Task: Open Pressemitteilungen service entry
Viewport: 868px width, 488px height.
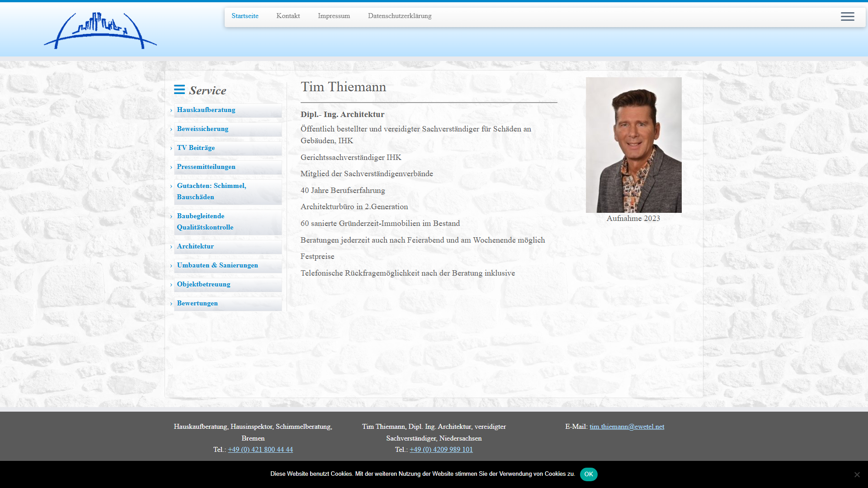Action: click(228, 167)
